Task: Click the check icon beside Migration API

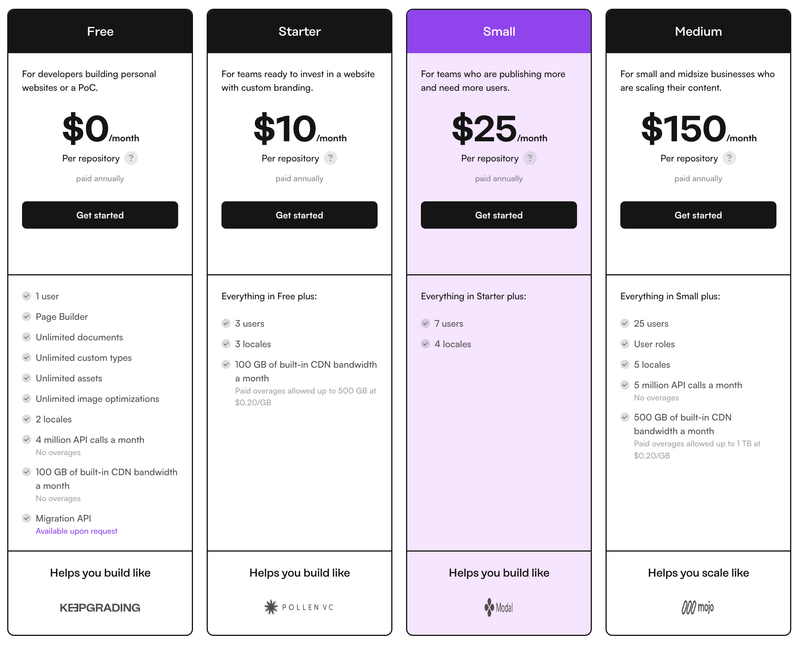Action: coord(27,518)
